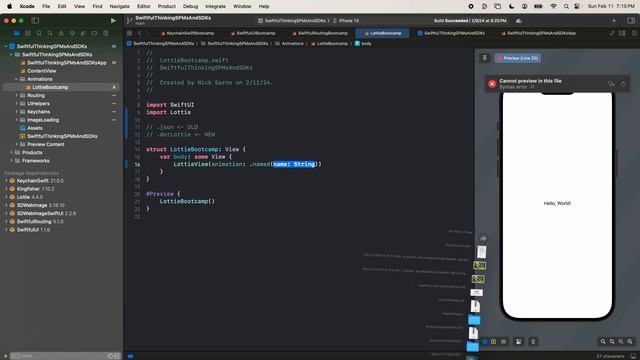This screenshot has width=640, height=360.
Task: Select the ContentView file in navigator
Action: coord(41,71)
